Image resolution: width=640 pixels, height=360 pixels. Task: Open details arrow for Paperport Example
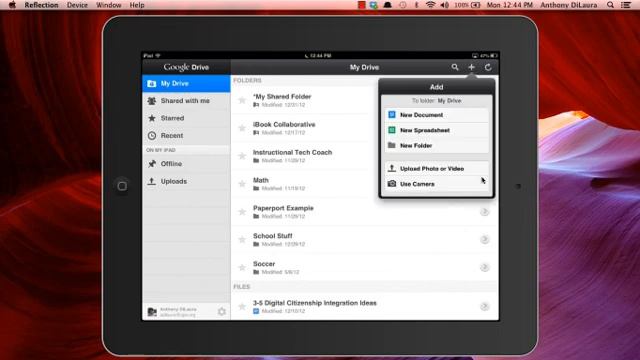[484, 212]
